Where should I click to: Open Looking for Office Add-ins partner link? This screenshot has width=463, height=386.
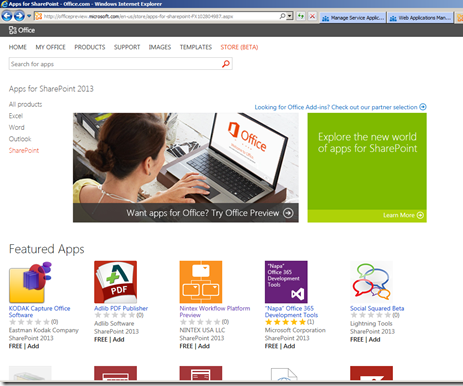[x=336, y=107]
